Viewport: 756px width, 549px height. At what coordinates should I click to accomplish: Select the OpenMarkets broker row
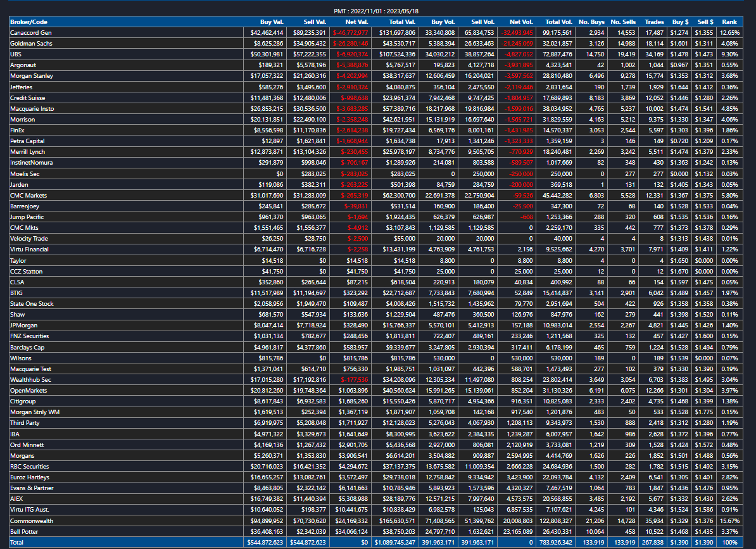pos(376,391)
